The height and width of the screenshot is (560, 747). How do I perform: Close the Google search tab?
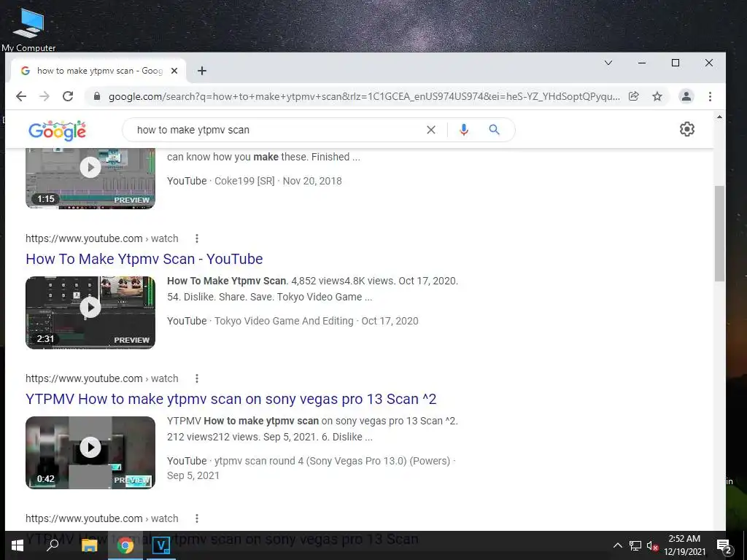[174, 71]
